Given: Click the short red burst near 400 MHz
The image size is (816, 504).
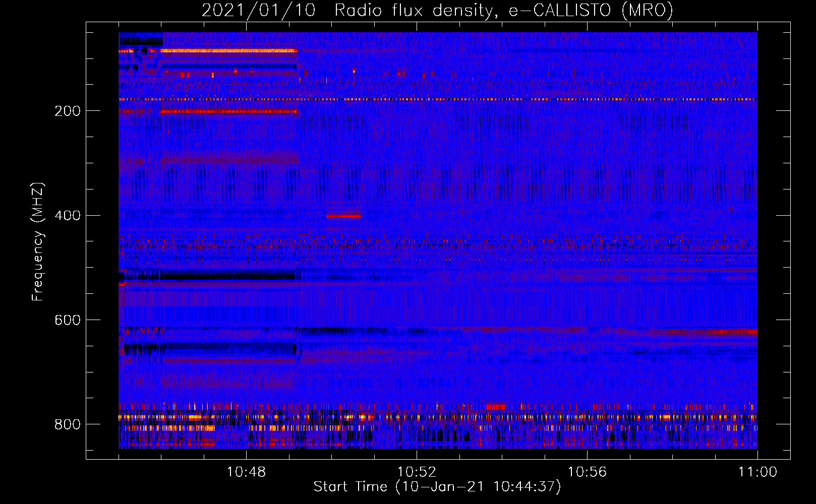Looking at the screenshot, I should [x=343, y=216].
